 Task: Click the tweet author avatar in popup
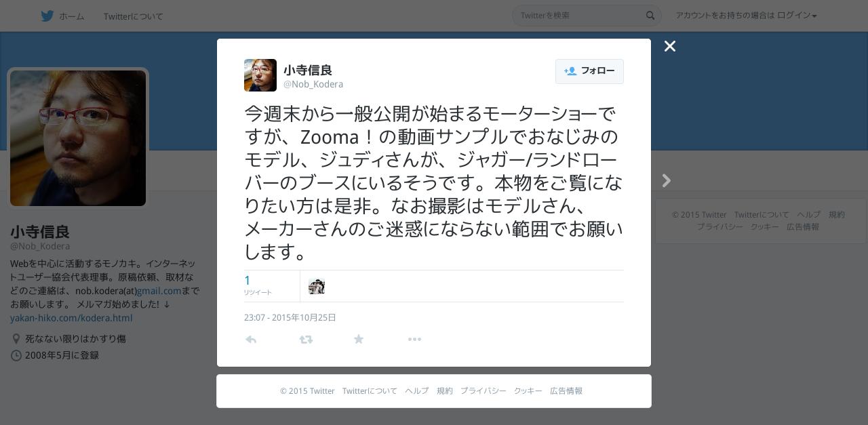260,75
